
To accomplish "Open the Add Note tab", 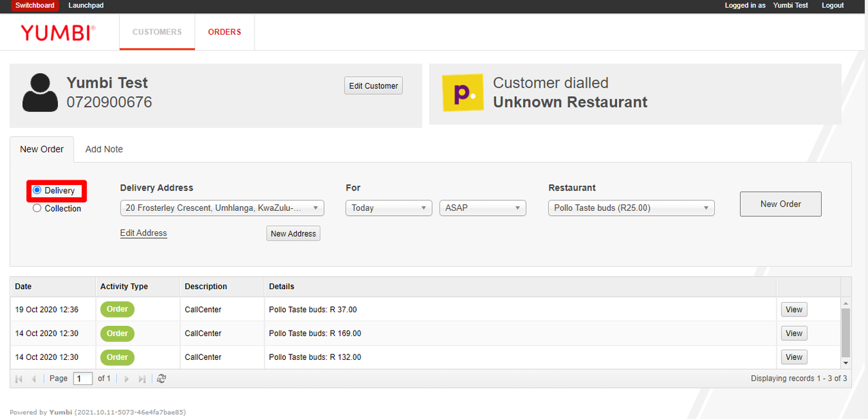I will [x=104, y=149].
